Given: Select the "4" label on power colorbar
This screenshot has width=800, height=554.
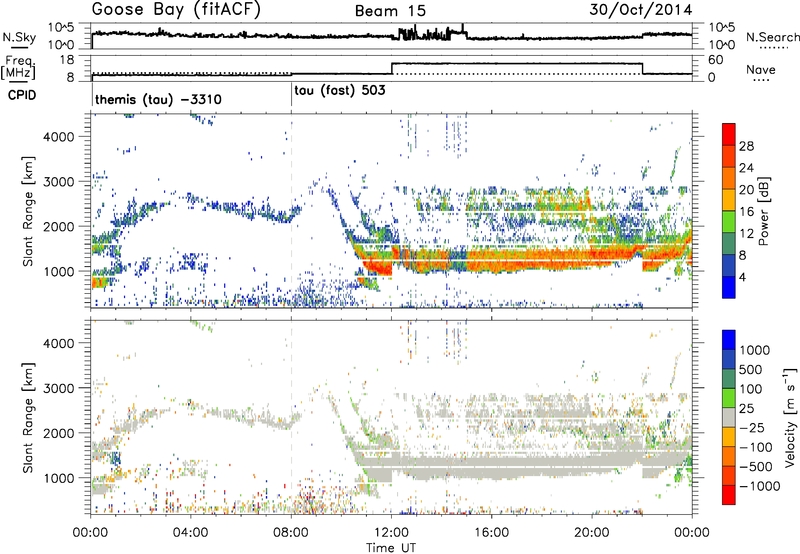Looking at the screenshot, I should click(742, 278).
